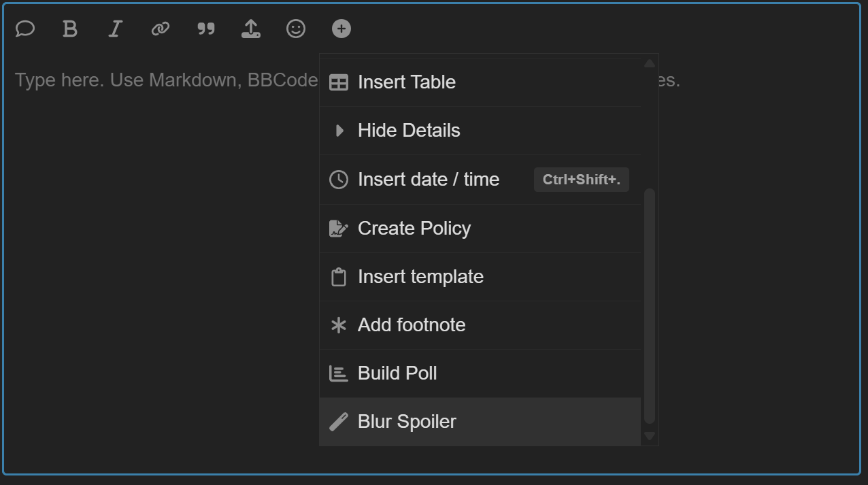Screen dimensions: 868x485
Task: Open the upload file tool
Action: [251, 29]
